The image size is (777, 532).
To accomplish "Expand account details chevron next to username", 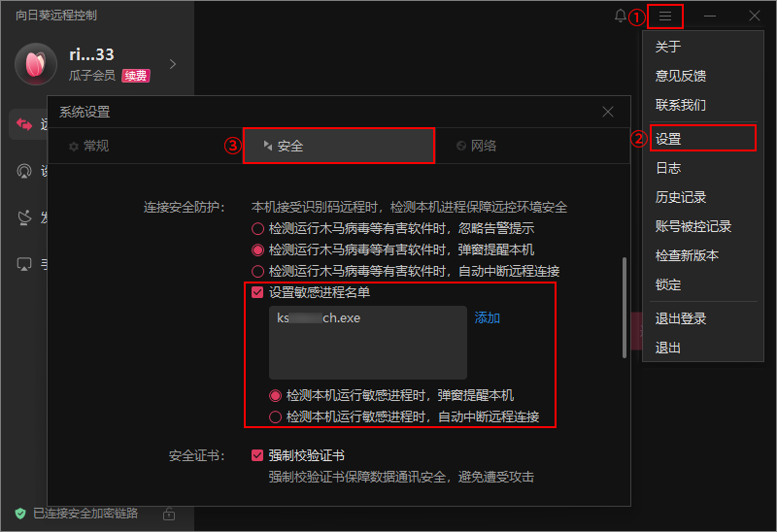I will 173,64.
